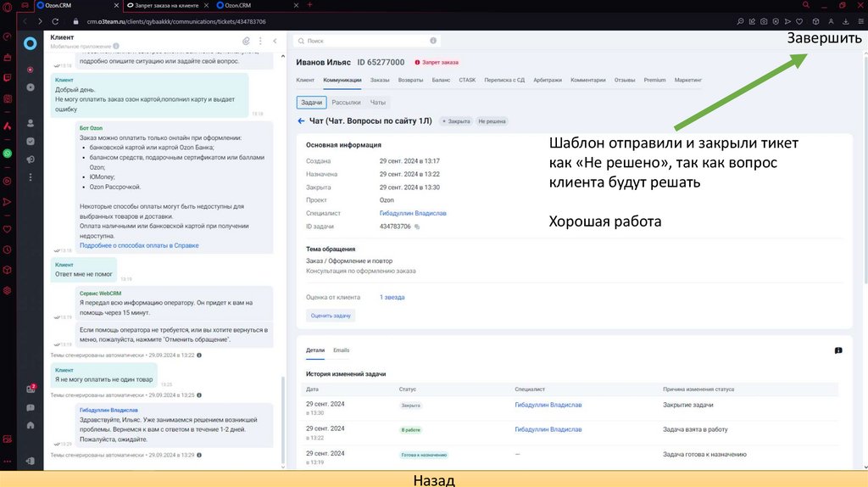Click the chat scrollbar down arrow
Image resolution: width=868 pixels, height=487 pixels.
pyautogui.click(x=283, y=467)
